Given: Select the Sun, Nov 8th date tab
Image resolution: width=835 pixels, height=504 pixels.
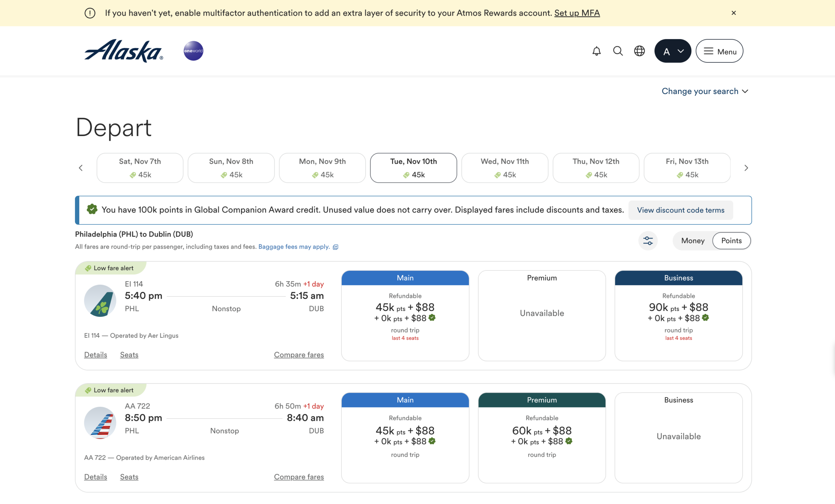Looking at the screenshot, I should pyautogui.click(x=231, y=168).
